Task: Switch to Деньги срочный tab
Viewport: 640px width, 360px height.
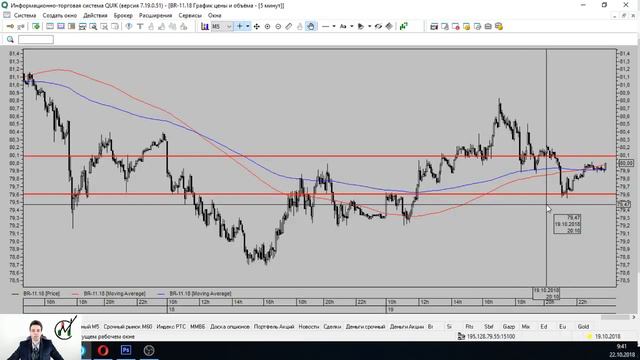Action: click(x=365, y=327)
